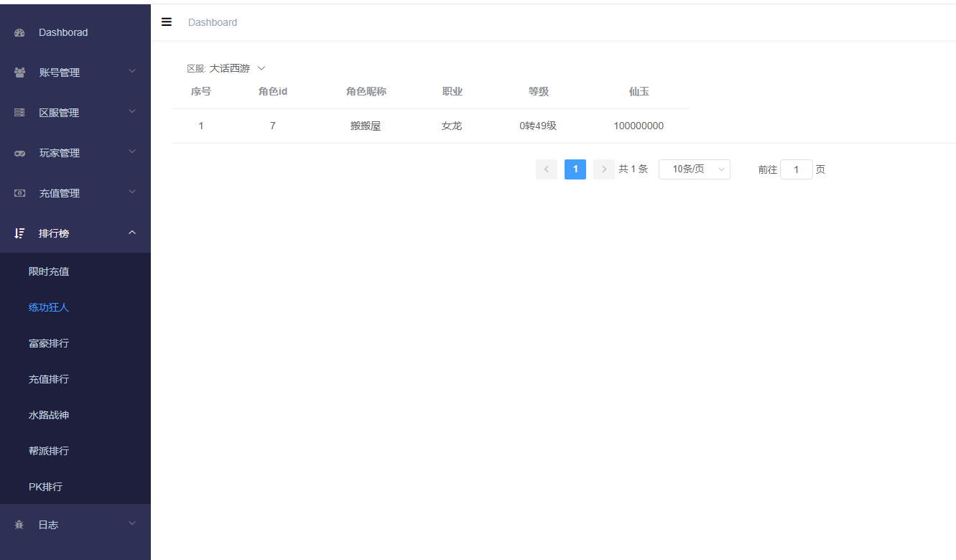Click page number 1 button
This screenshot has width=956, height=560.
tap(575, 169)
